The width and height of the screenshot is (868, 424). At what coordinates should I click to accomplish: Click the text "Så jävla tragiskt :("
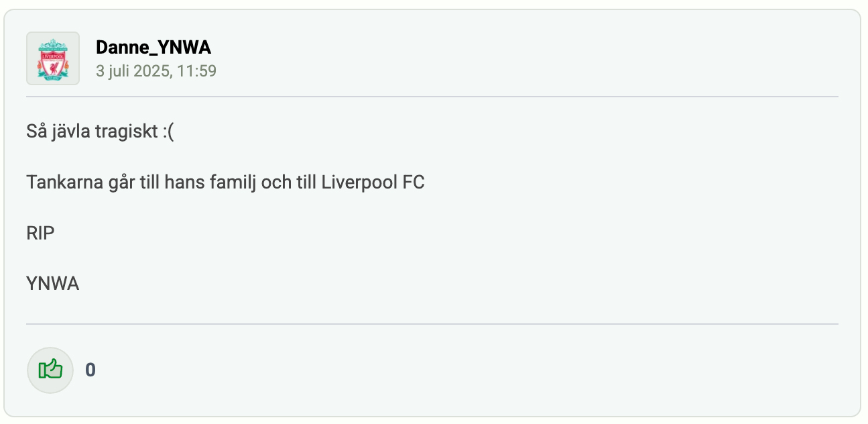(100, 131)
